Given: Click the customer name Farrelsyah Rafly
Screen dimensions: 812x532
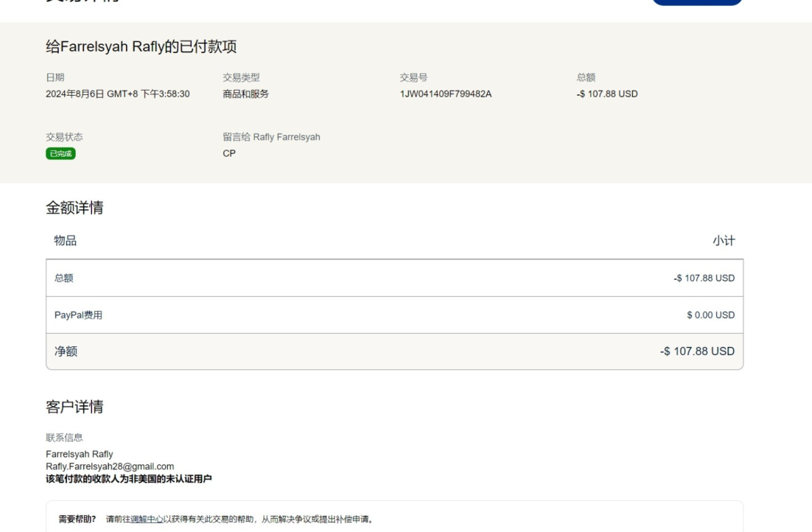Looking at the screenshot, I should (x=80, y=454).
